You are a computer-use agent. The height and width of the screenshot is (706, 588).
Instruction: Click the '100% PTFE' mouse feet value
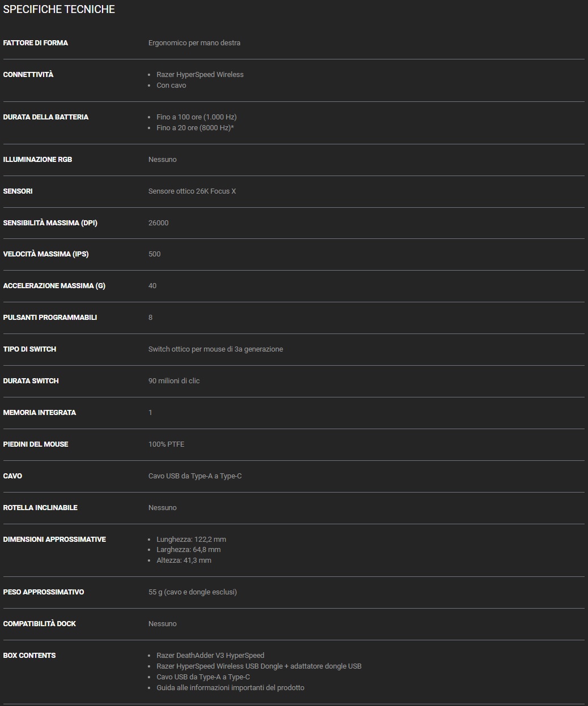(x=166, y=444)
